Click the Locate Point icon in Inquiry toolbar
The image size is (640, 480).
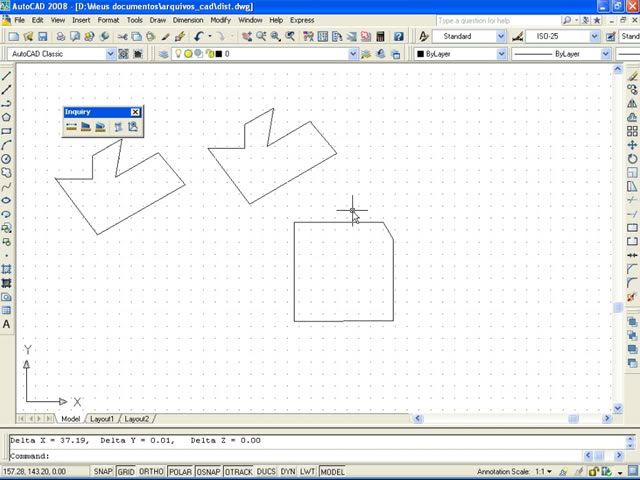[x=133, y=127]
